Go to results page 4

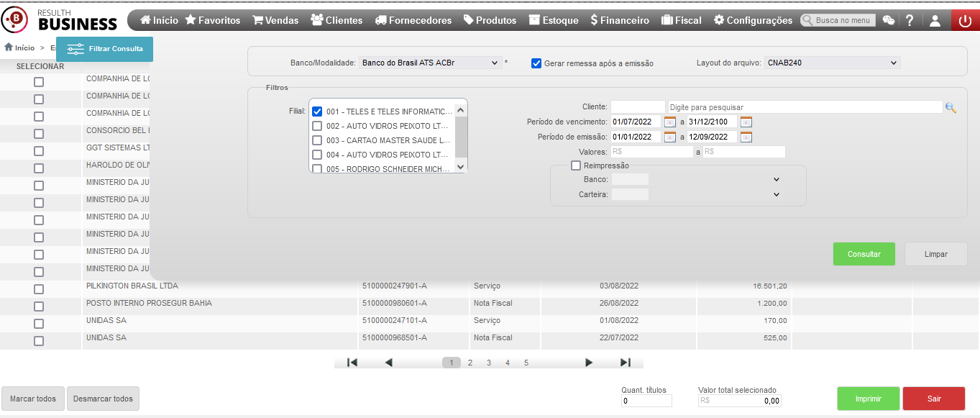(508, 363)
